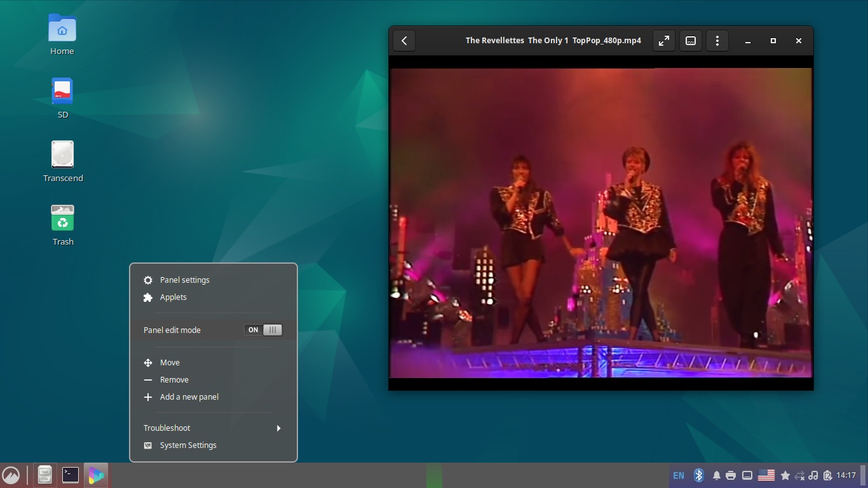Expand the Troubleshoot submenu

[214, 428]
